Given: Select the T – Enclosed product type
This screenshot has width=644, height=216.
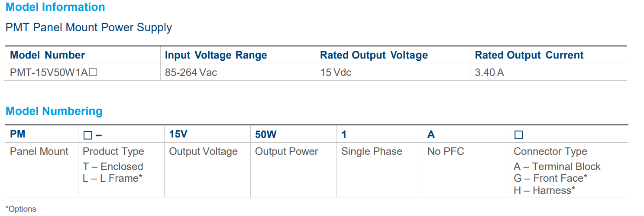Looking at the screenshot, I should pyautogui.click(x=113, y=167).
